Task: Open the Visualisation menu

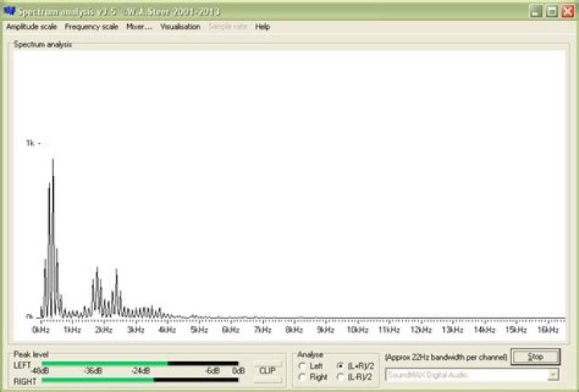Action: (180, 27)
